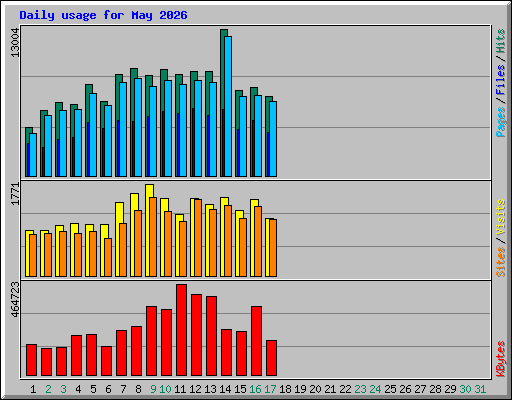512x400 pixels.
Task: Click the yellow Visits legend label
Action: pos(501,218)
